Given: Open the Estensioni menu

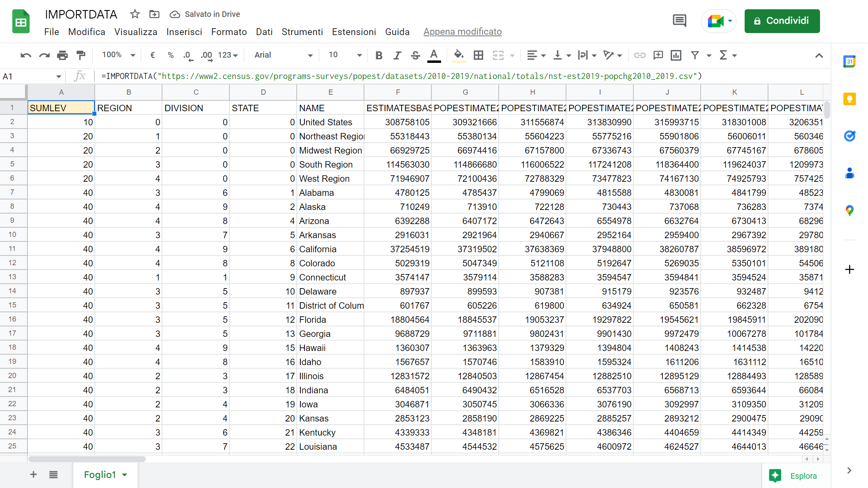Looking at the screenshot, I should pos(354,32).
